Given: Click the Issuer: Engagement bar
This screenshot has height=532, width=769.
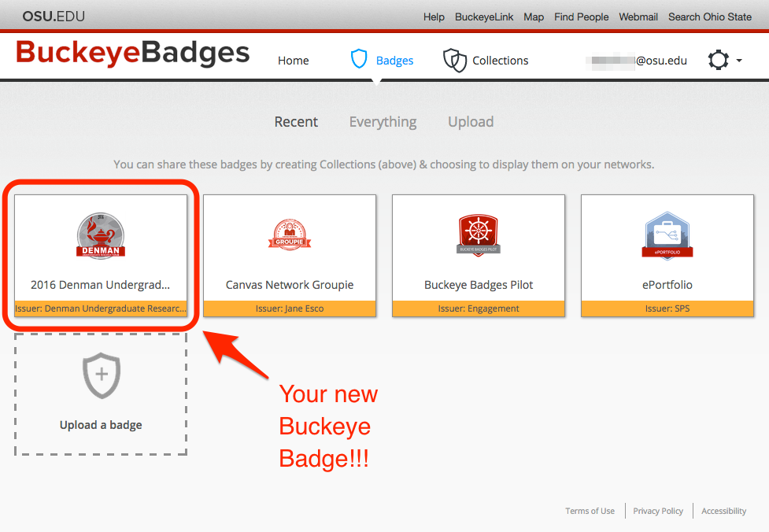Looking at the screenshot, I should click(x=479, y=308).
